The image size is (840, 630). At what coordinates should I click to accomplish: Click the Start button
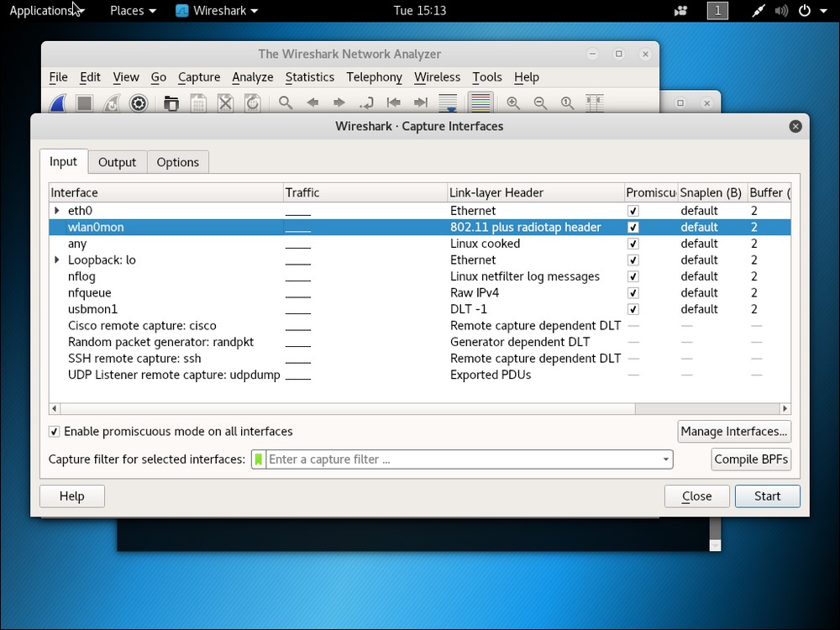(767, 496)
